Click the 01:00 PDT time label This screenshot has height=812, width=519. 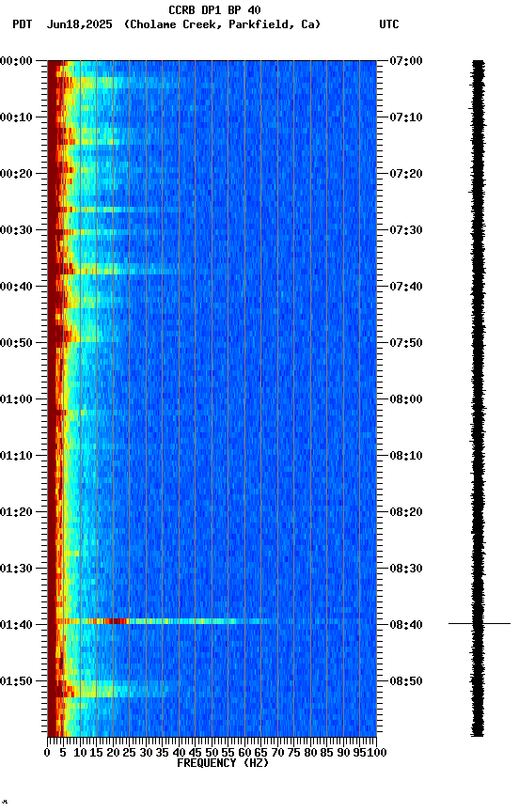tap(16, 399)
